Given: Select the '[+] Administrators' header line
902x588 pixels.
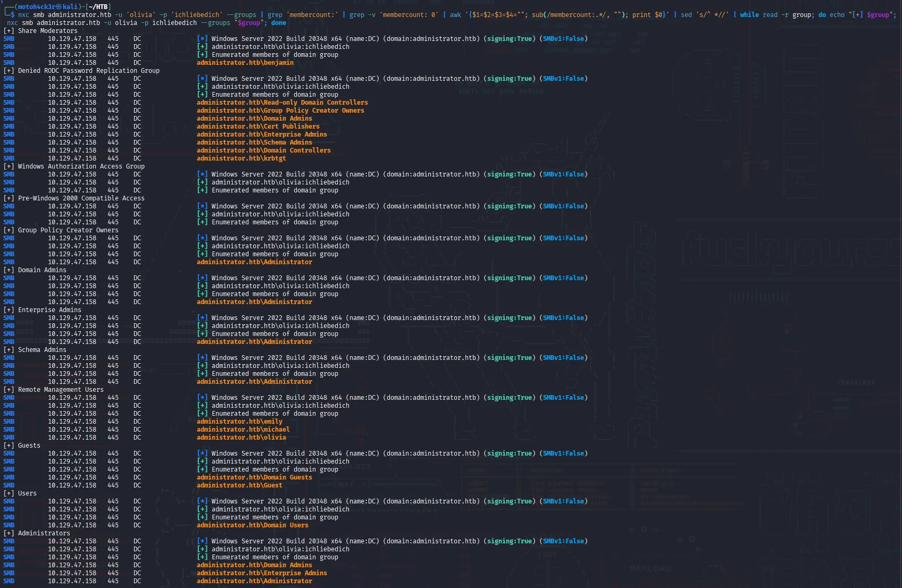Looking at the screenshot, I should tap(37, 533).
